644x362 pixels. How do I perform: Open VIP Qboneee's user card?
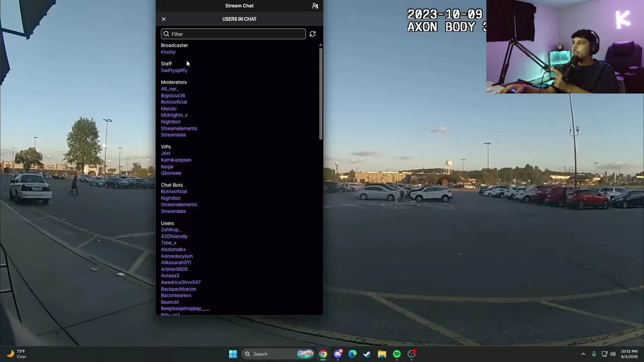tap(171, 173)
